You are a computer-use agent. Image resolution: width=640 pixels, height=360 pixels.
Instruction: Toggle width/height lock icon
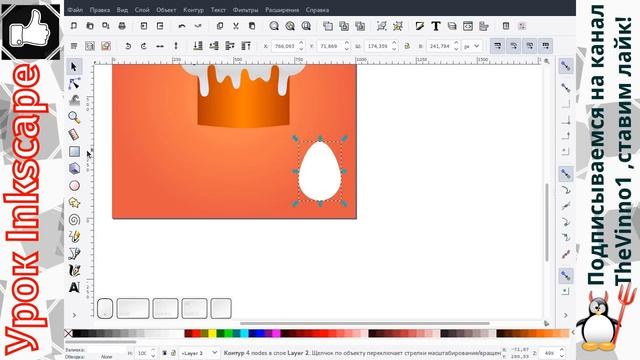point(407,46)
